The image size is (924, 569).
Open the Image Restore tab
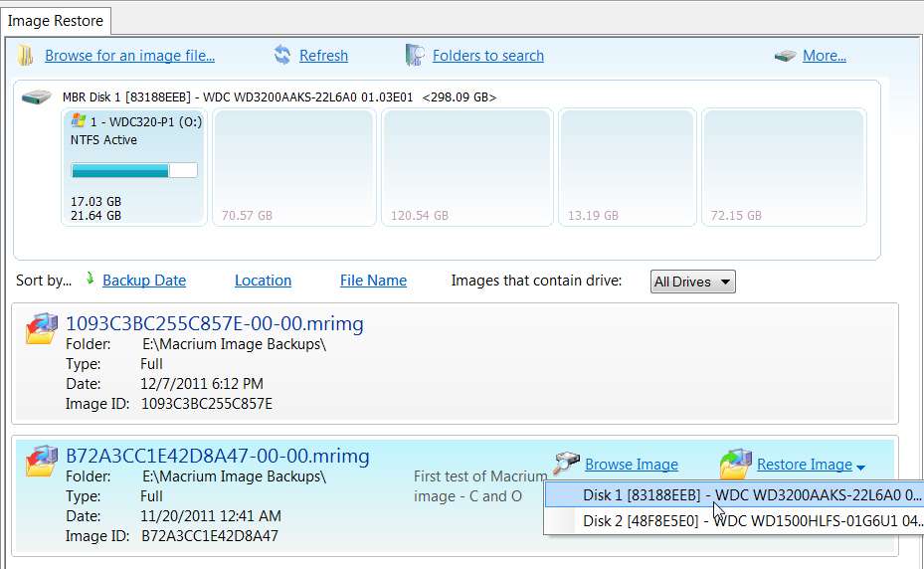56,21
